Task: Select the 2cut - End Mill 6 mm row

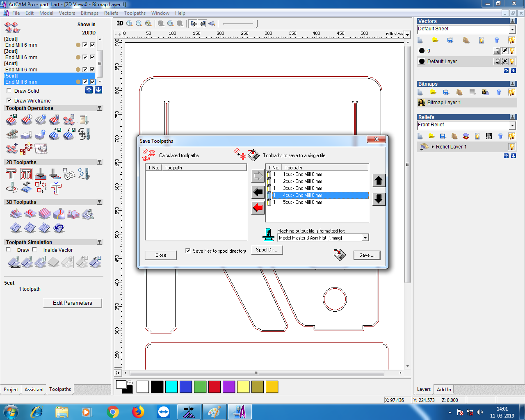Action: coord(317,181)
